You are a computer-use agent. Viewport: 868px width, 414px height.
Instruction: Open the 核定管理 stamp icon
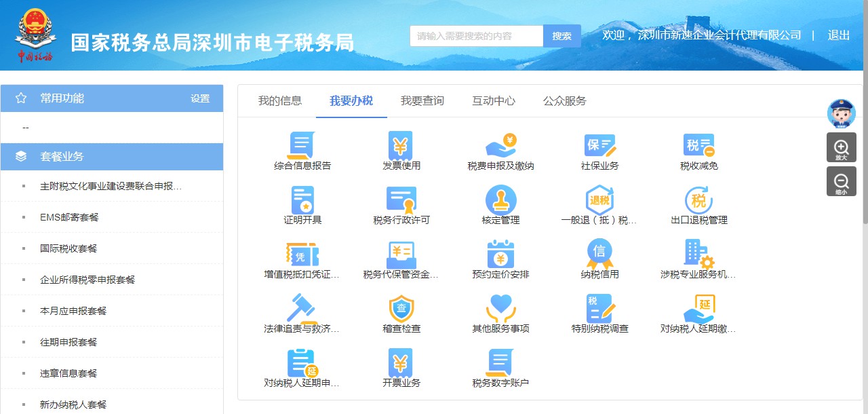[500, 200]
